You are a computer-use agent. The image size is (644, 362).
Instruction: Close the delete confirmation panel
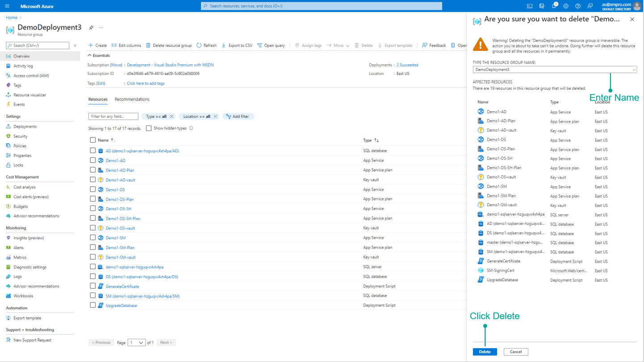pos(632,19)
